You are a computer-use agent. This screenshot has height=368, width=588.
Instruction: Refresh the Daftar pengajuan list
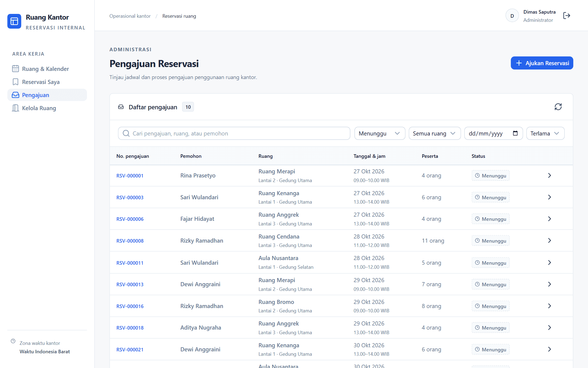558,107
